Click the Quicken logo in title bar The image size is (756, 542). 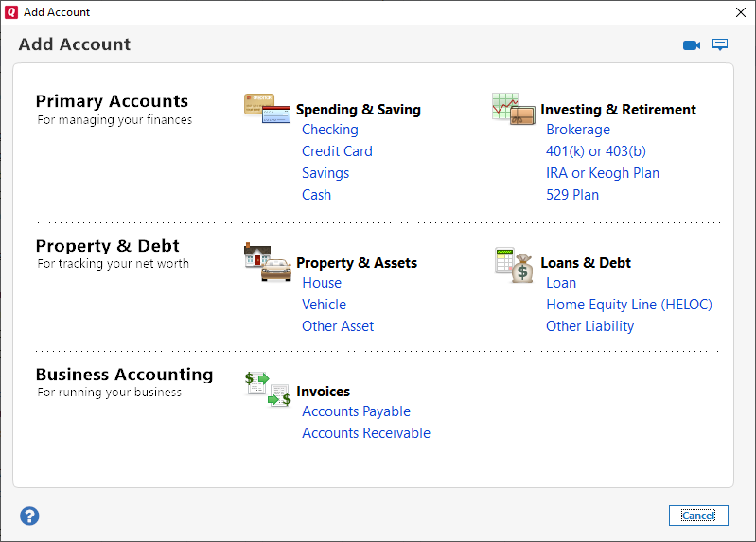tap(11, 12)
